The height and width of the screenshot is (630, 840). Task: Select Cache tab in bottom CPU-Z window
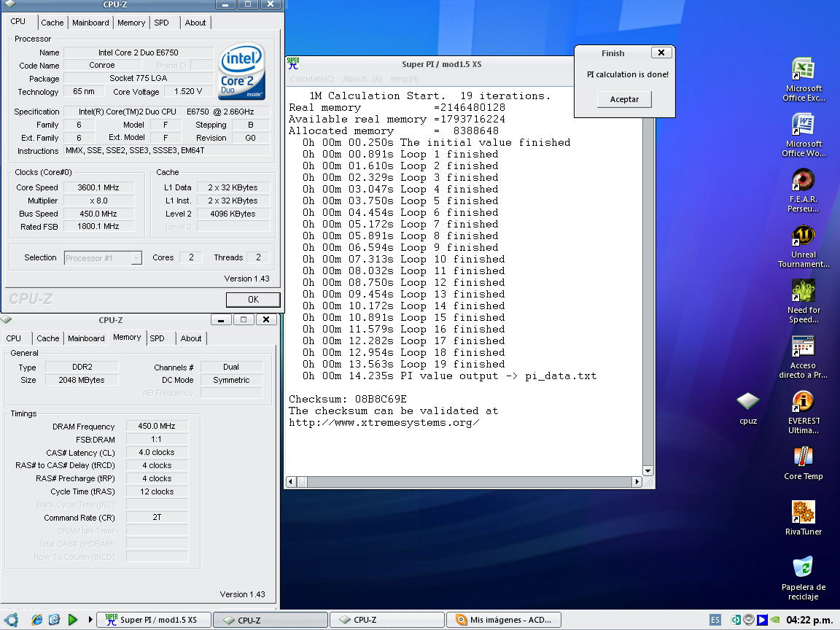[47, 338]
